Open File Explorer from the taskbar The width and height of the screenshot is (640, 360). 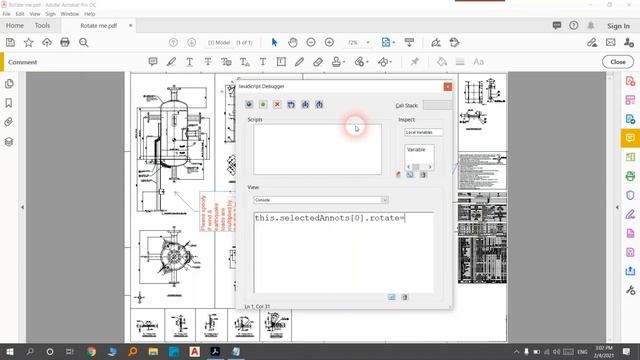pyautogui.click(x=153, y=352)
